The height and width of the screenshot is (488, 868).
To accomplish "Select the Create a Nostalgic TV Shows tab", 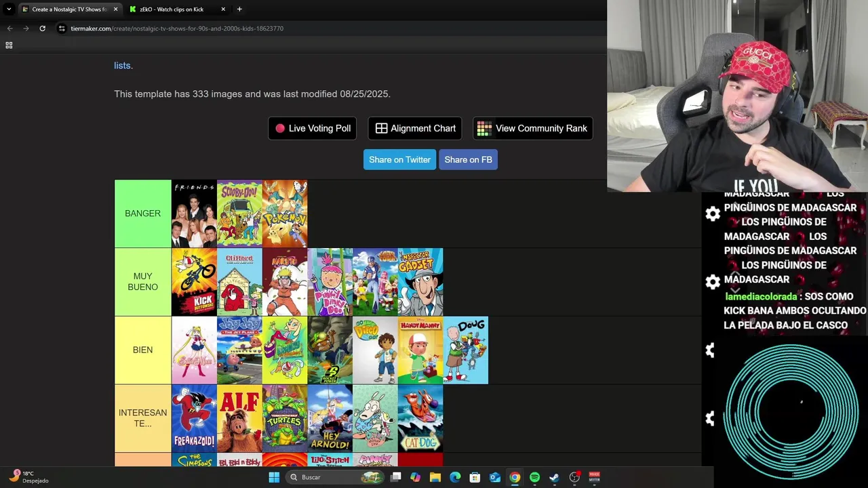I will tap(70, 9).
